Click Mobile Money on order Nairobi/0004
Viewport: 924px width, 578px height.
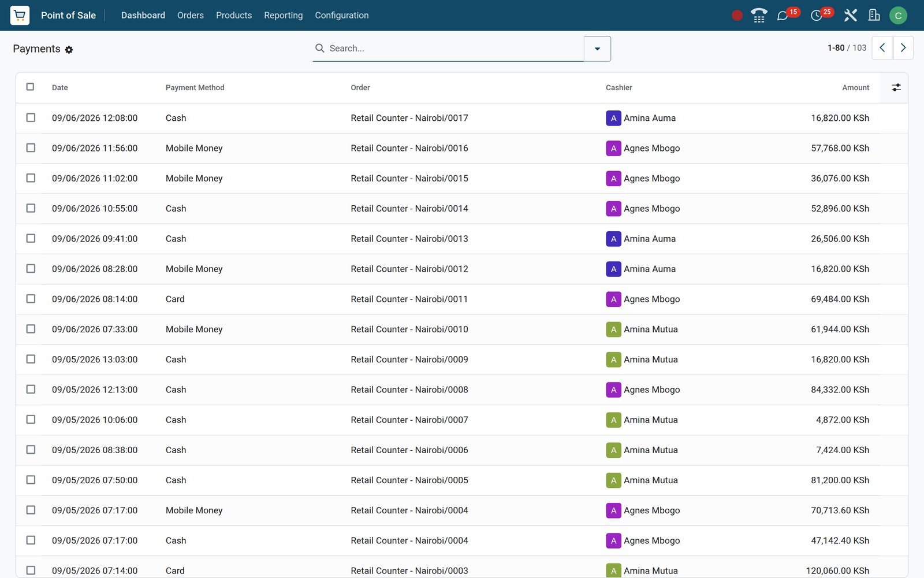pos(194,510)
